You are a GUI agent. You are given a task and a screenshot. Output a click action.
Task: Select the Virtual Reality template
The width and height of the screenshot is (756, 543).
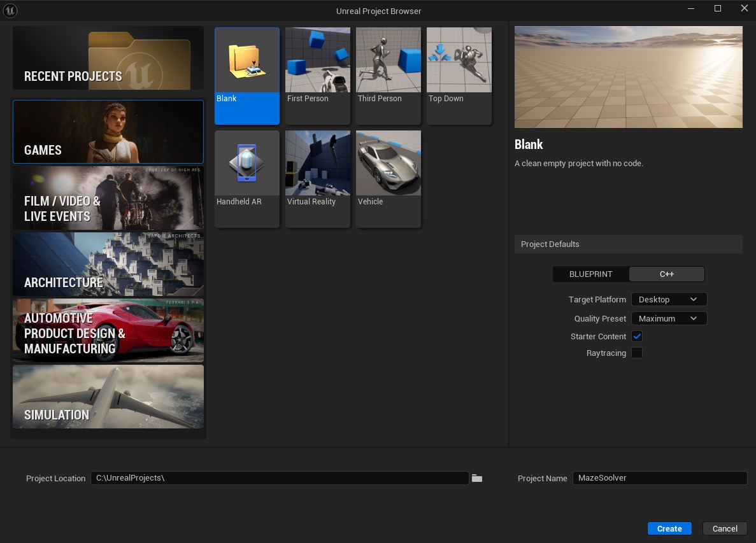318,178
